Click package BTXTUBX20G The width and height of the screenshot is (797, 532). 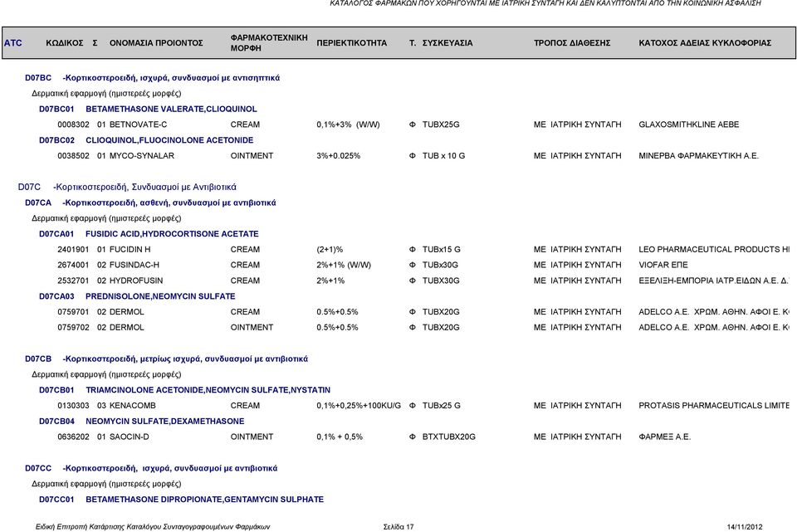click(449, 437)
